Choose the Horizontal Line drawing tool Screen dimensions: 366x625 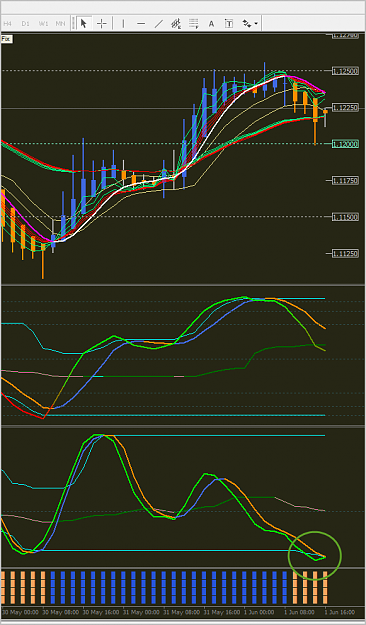click(x=141, y=24)
